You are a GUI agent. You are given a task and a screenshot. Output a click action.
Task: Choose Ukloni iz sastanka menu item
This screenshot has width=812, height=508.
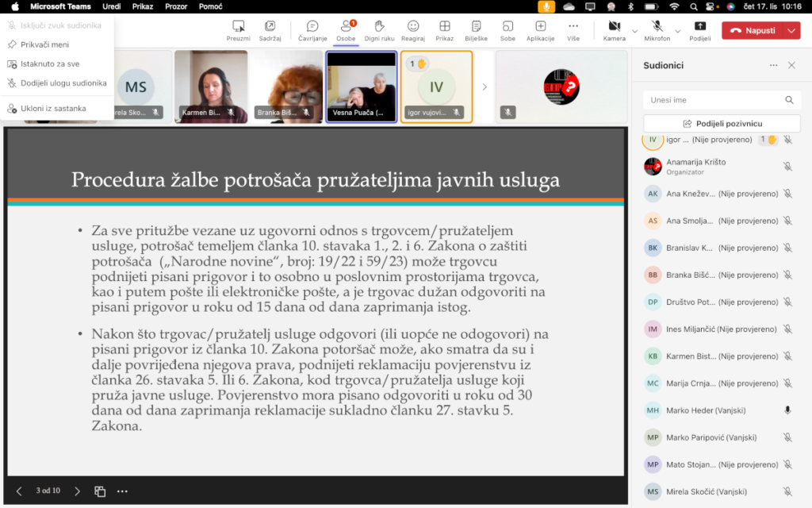coord(57,108)
